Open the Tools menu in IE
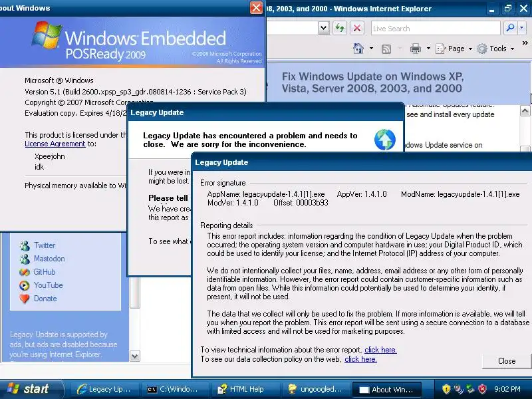The width and height of the screenshot is (532, 399). (x=495, y=49)
